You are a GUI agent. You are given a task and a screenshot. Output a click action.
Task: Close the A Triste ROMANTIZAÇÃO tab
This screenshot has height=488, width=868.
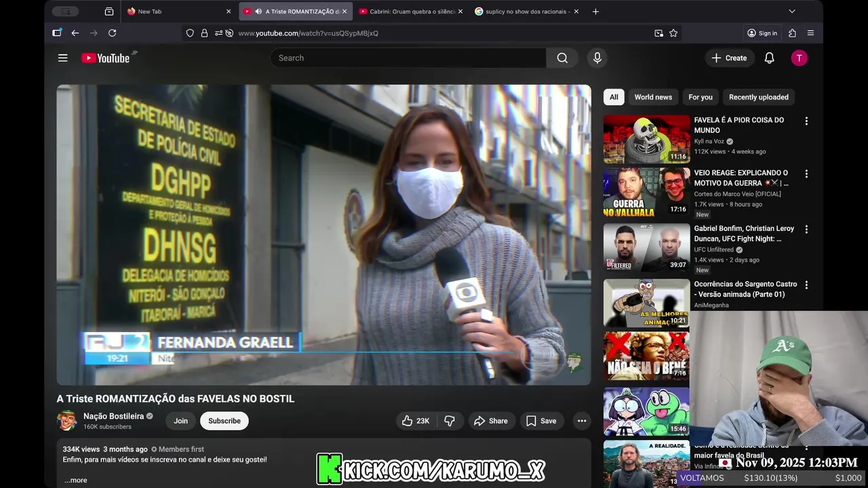coord(344,12)
